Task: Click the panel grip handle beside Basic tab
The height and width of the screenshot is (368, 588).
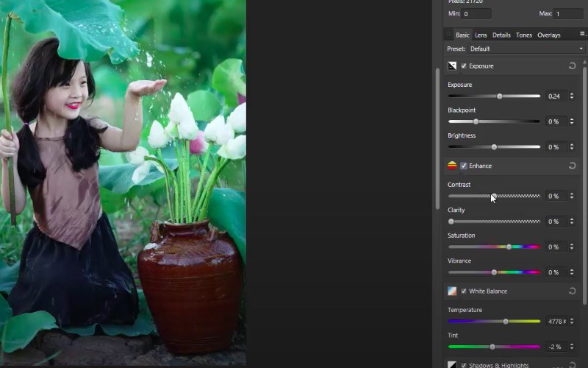Action: 448,35
